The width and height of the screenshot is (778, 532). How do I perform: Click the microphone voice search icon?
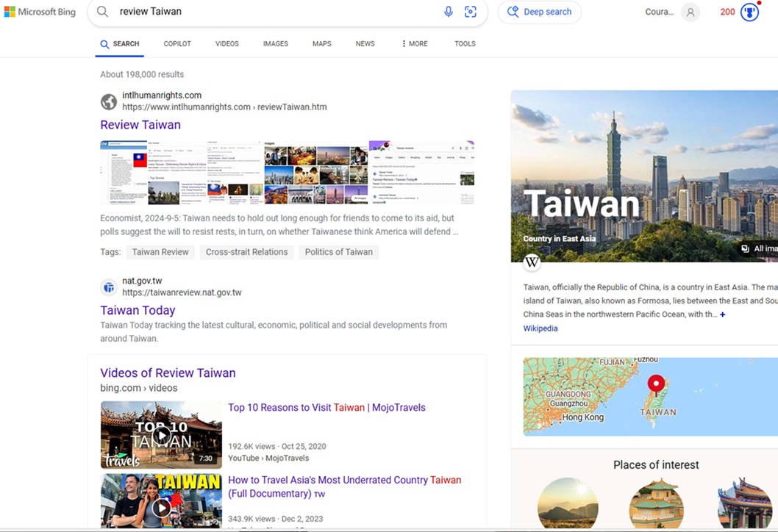(448, 12)
